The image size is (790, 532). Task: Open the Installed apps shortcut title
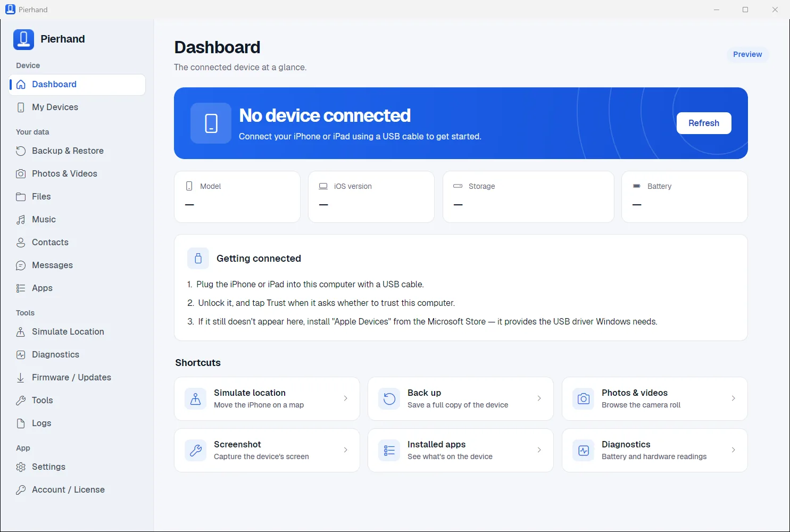pos(436,445)
